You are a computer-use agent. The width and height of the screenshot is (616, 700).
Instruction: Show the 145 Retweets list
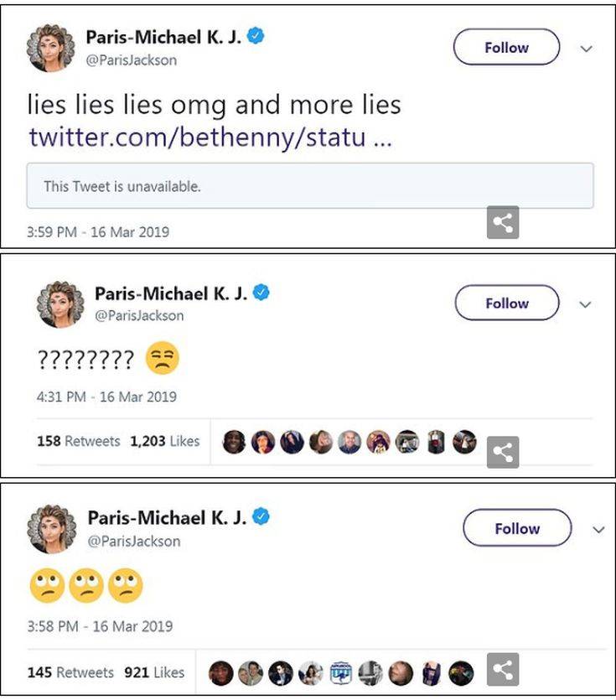pos(70,672)
